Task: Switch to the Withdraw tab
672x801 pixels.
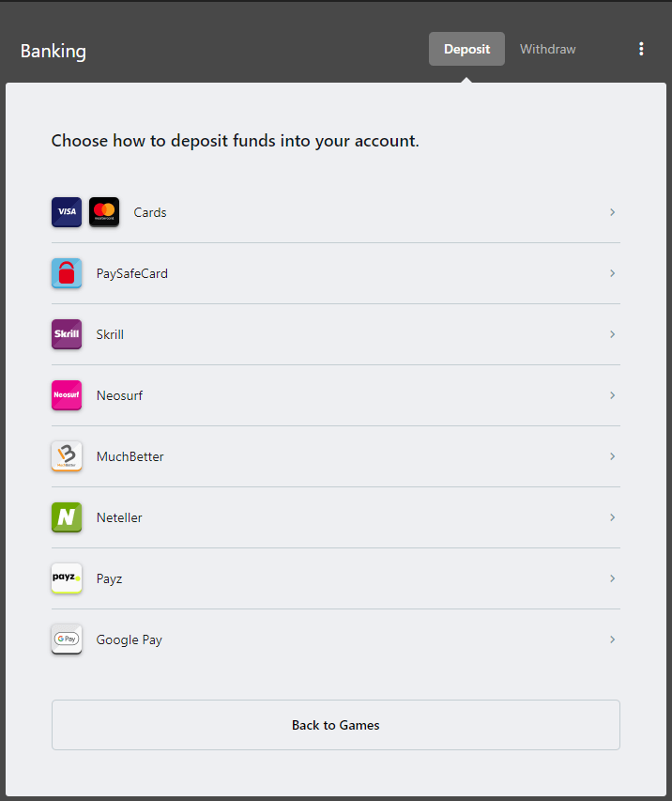Action: click(547, 49)
